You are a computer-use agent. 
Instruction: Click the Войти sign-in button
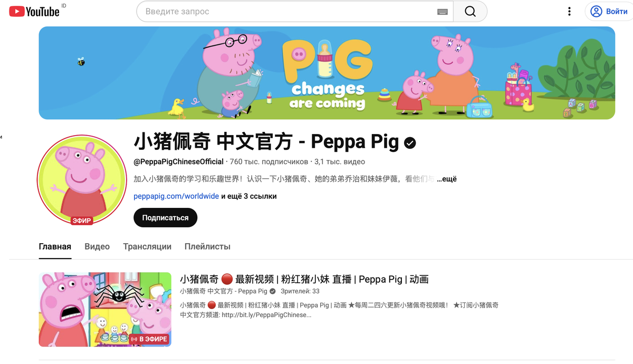tap(609, 12)
